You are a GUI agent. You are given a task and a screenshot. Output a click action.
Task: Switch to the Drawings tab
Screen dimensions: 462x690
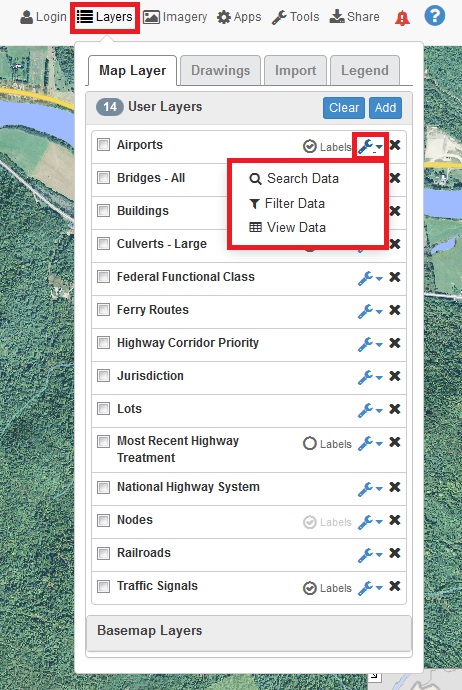(x=220, y=70)
